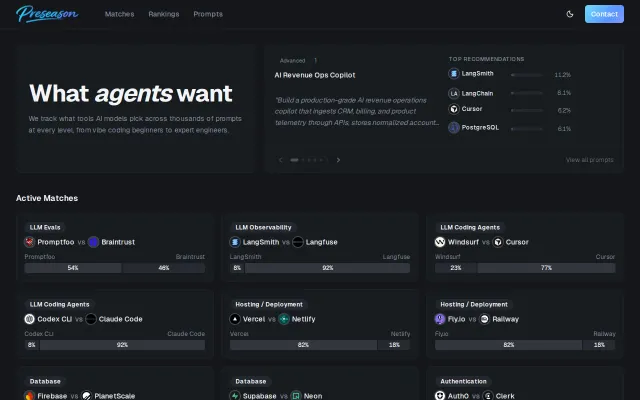Image resolution: width=640 pixels, height=400 pixels.
Task: Click the Fly.io icon
Action: tap(440, 319)
